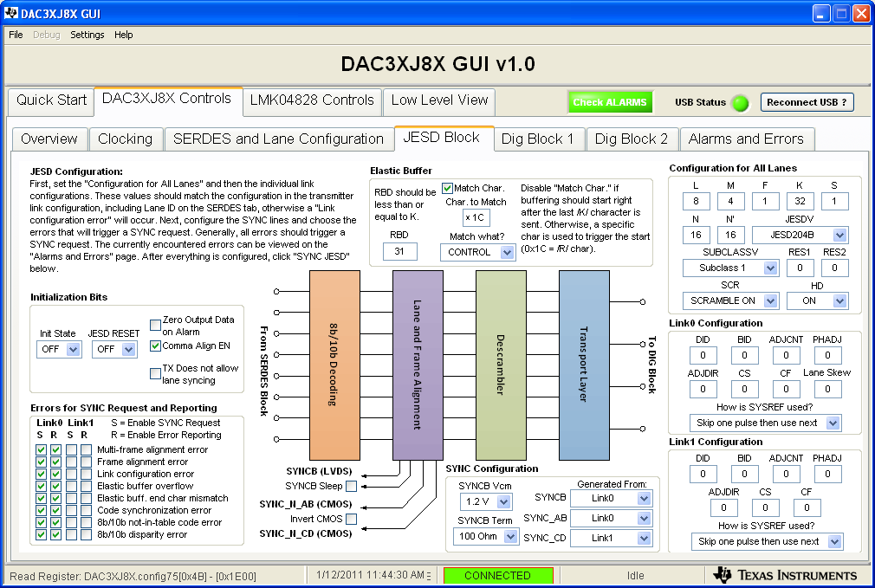This screenshot has width=875, height=588.
Task: Open the SYNCB Vcm dropdown
Action: point(484,501)
